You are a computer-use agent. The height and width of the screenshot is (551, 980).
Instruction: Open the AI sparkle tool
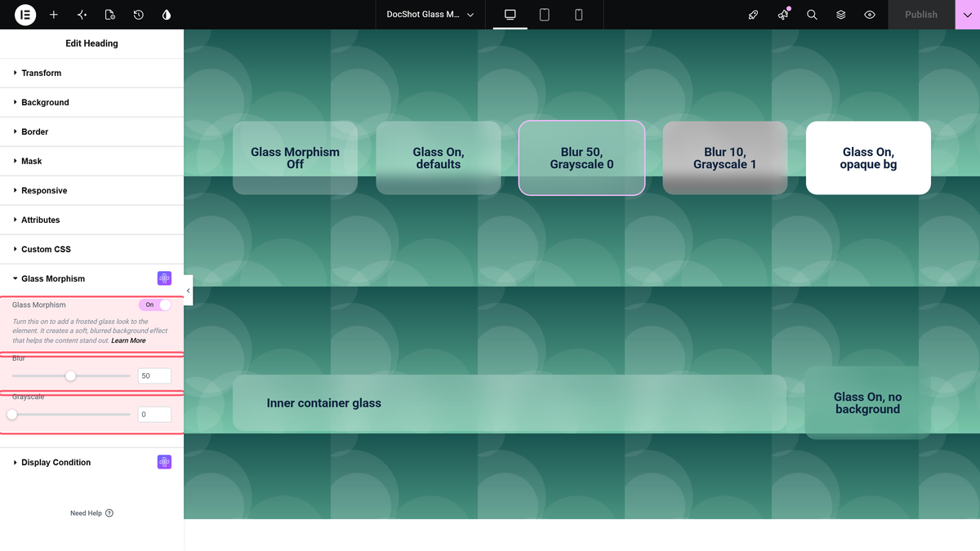(82, 15)
